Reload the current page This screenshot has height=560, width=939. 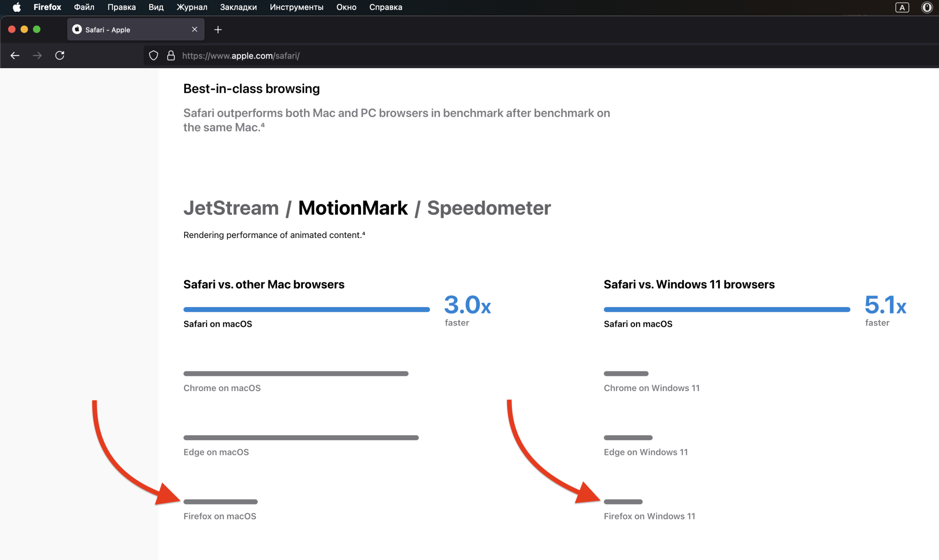click(x=60, y=55)
